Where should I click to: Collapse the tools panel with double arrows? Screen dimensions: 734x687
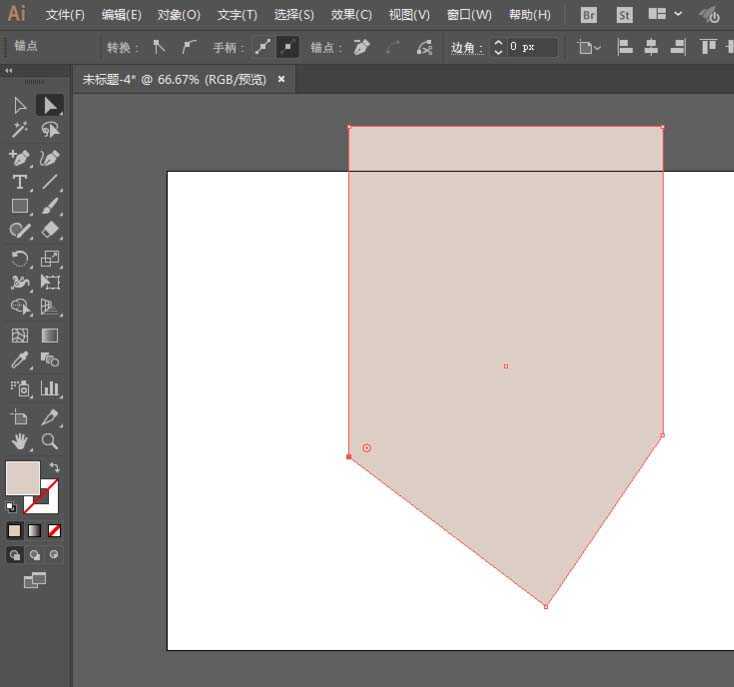[x=9, y=72]
